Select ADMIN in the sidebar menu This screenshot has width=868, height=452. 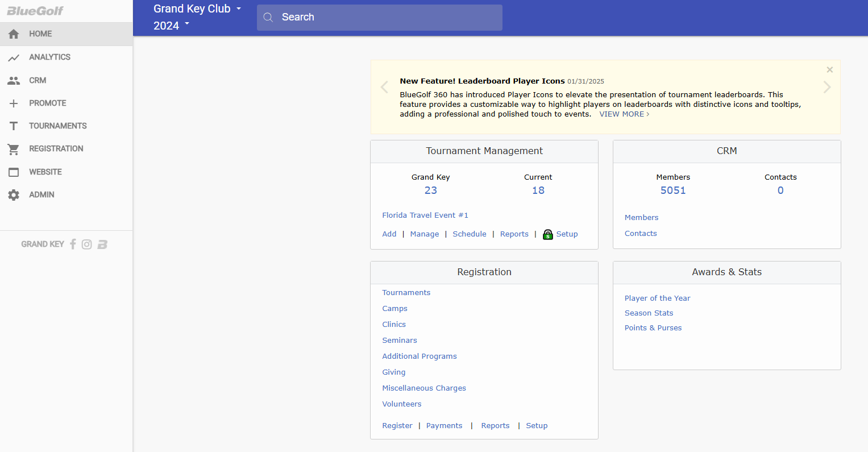click(66, 195)
